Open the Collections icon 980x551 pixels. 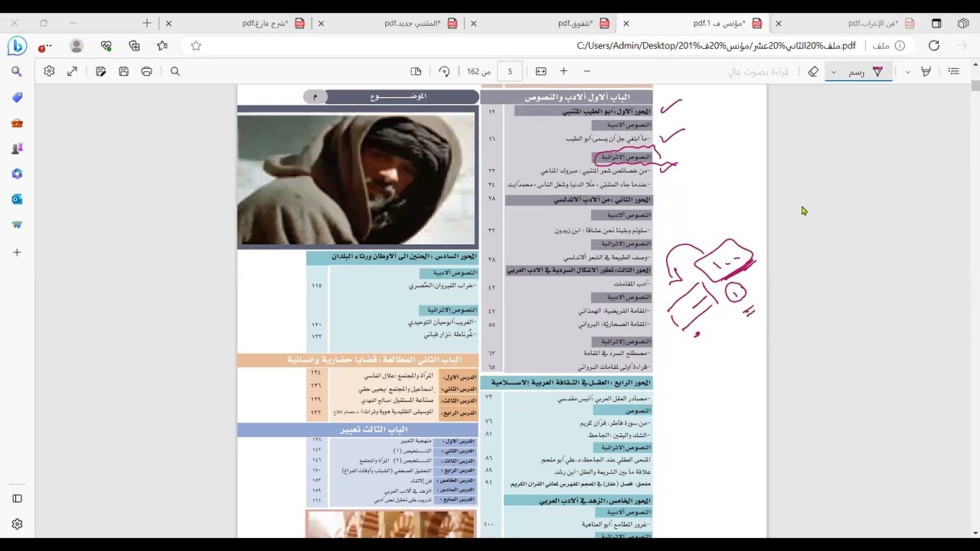135,46
